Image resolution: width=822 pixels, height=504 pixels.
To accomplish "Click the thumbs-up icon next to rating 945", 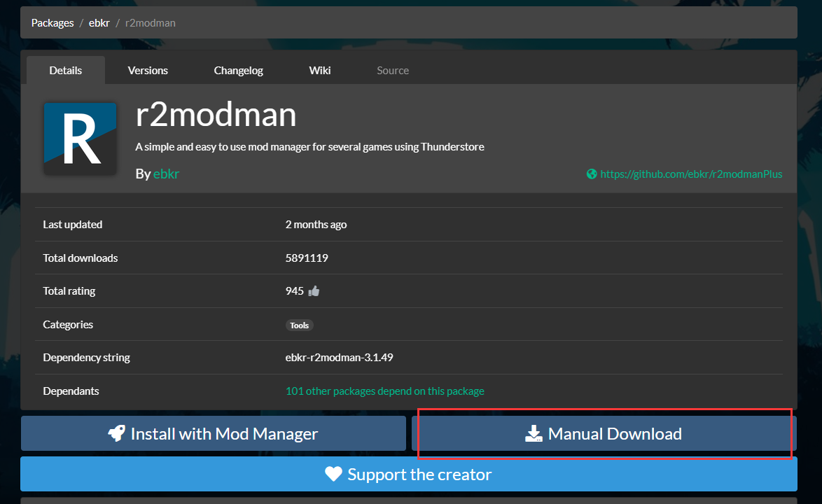I will (x=314, y=291).
